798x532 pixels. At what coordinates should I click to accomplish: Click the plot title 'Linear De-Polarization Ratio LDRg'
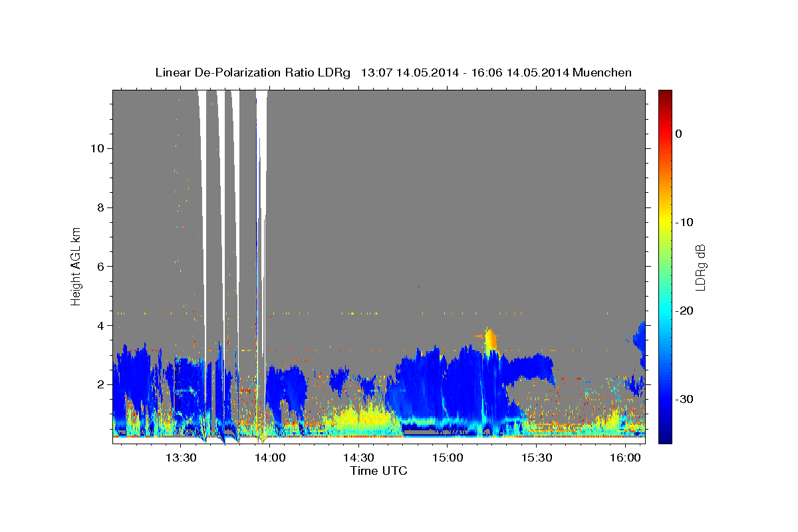[x=253, y=72]
